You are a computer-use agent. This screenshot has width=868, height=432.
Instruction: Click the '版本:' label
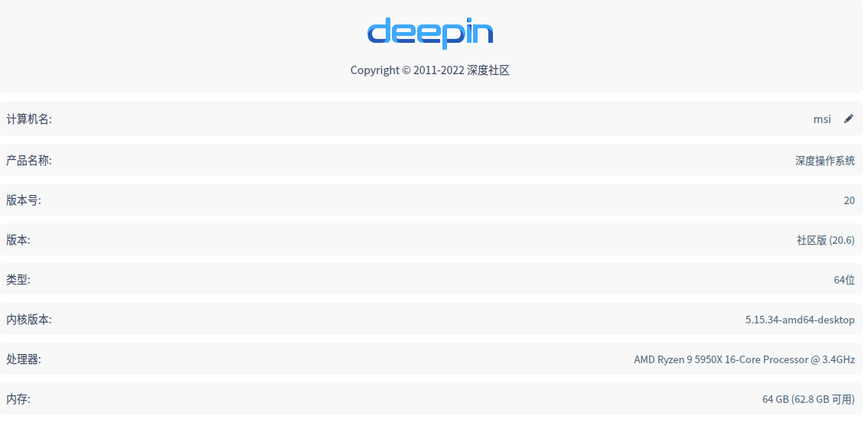click(18, 240)
